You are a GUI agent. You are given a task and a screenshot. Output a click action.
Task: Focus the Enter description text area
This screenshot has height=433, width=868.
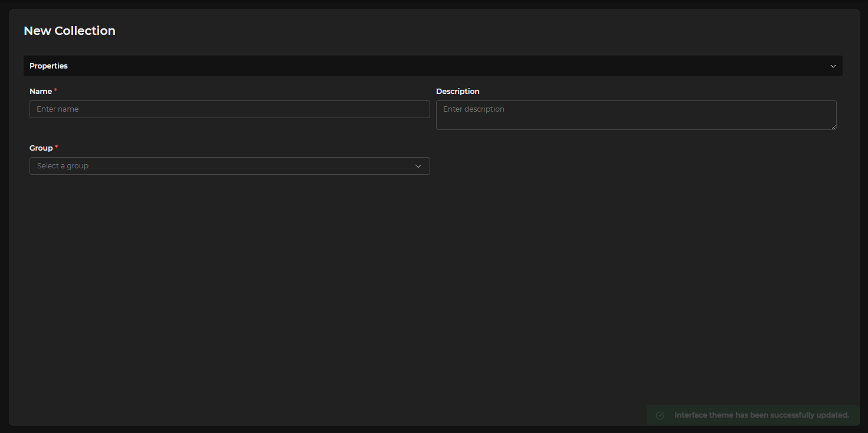[x=636, y=115]
